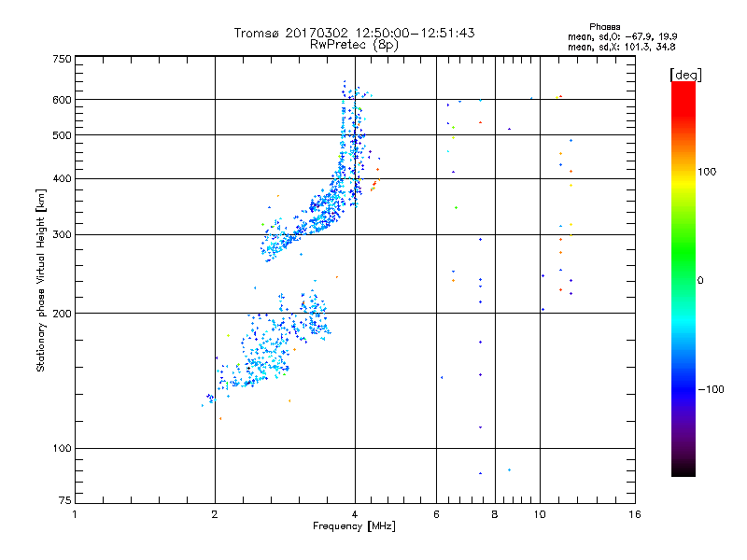Click the plot title 'Tromsø 20170302 12:50:00-12:51:43'
The height and width of the screenshot is (560, 747).
pos(354,33)
